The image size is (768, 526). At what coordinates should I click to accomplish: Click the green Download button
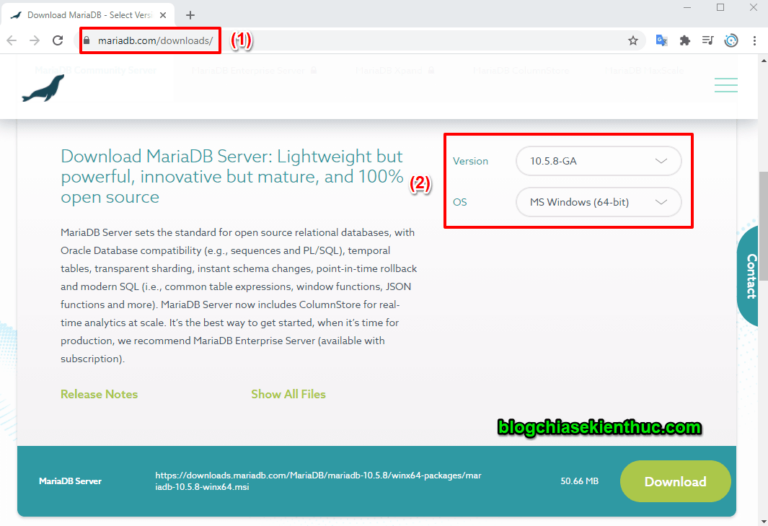pyautogui.click(x=675, y=481)
